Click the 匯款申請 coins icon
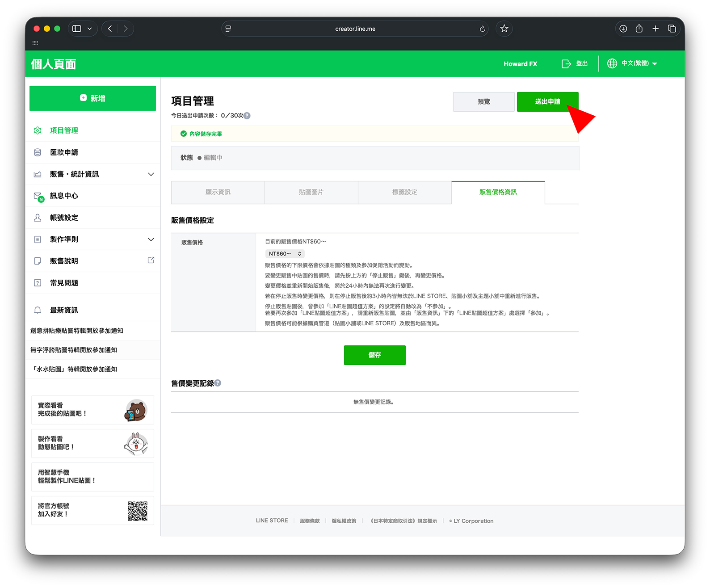 pyautogui.click(x=38, y=152)
